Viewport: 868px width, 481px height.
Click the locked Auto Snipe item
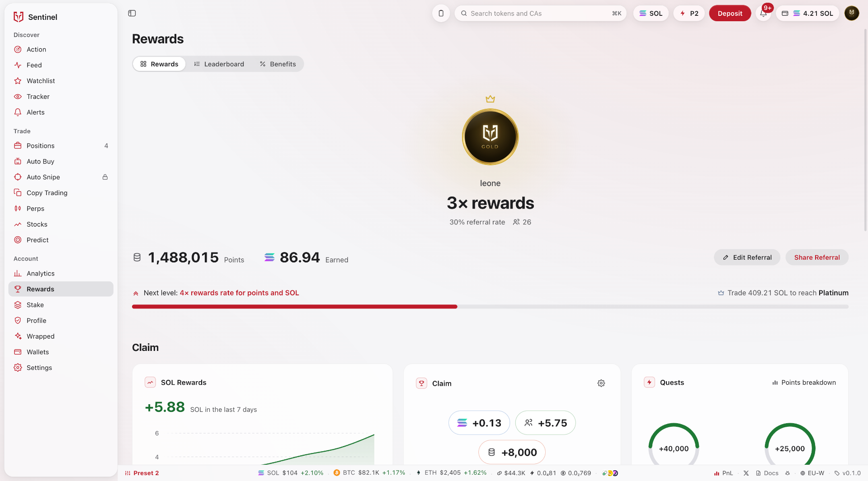pos(61,177)
